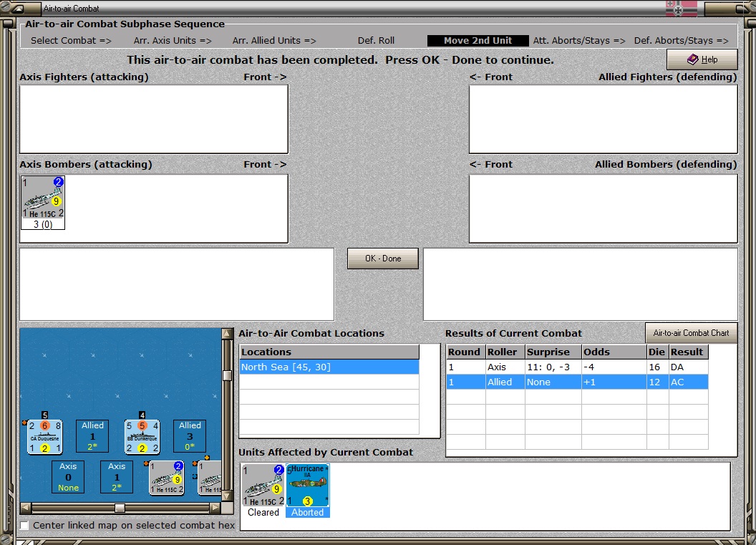Enable Center linked map on selected combat hex

click(x=24, y=525)
